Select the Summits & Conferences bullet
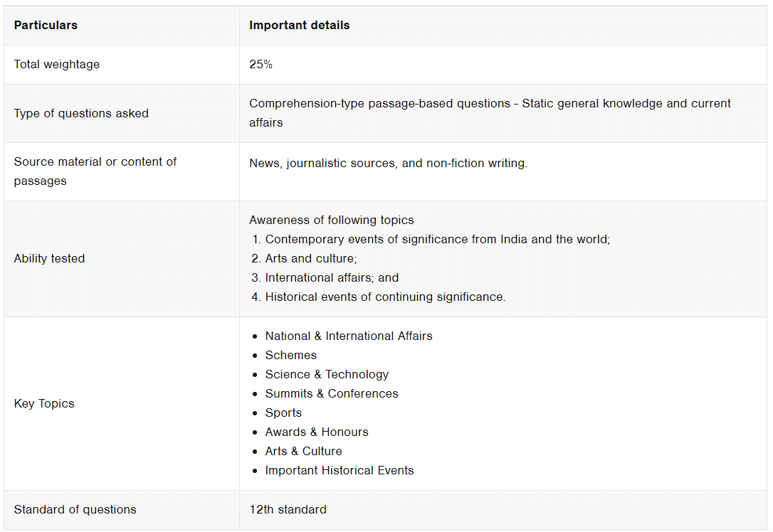 (331, 393)
